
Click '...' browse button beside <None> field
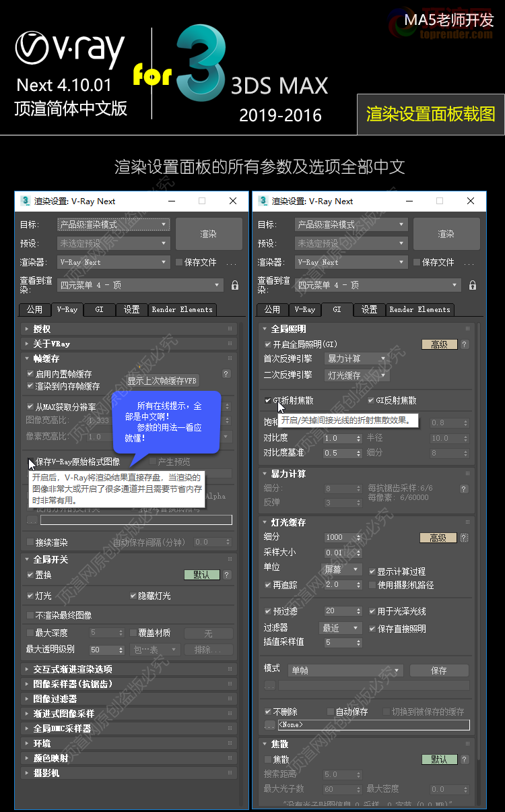point(269,725)
